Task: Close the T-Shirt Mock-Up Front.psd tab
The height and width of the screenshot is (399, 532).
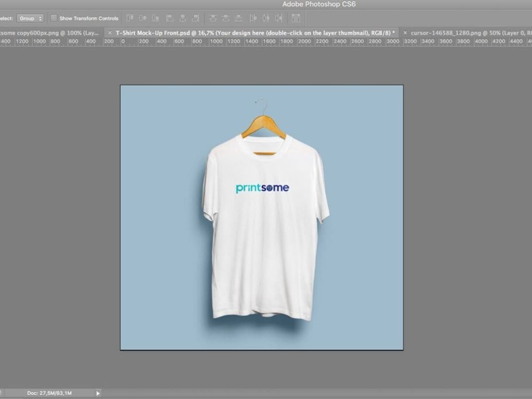Action: tap(110, 32)
